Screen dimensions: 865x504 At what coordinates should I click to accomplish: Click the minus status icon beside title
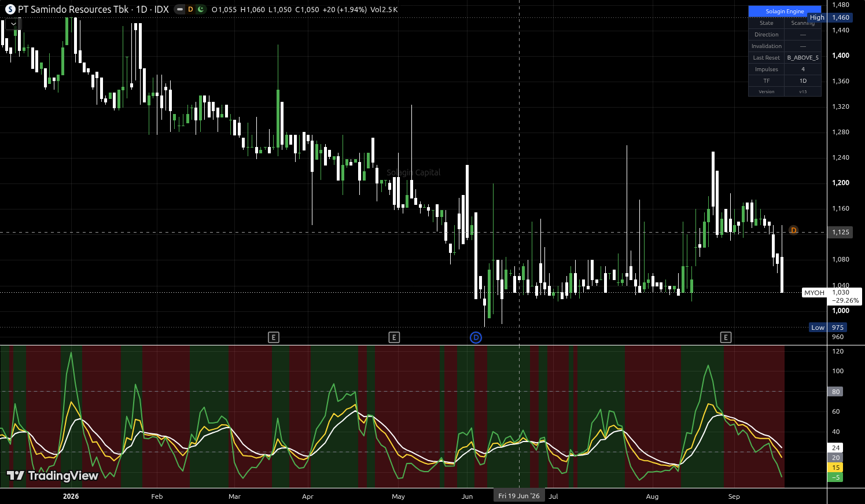[180, 9]
